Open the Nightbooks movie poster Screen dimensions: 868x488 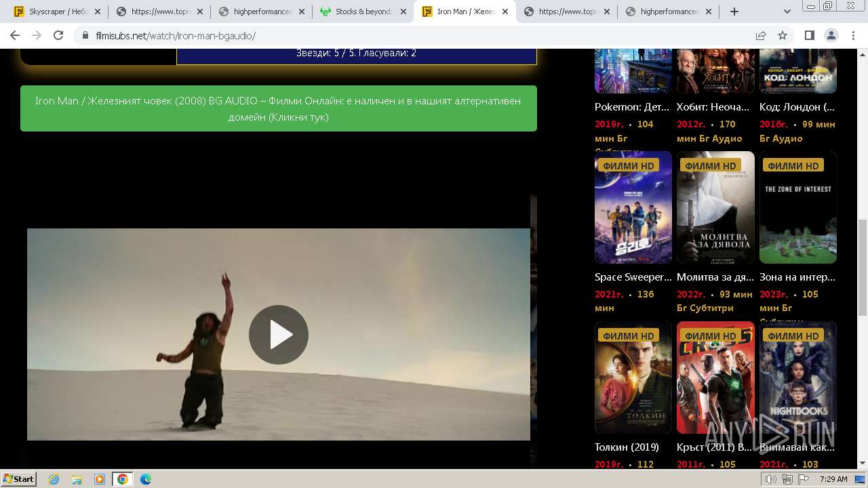pyautogui.click(x=798, y=378)
